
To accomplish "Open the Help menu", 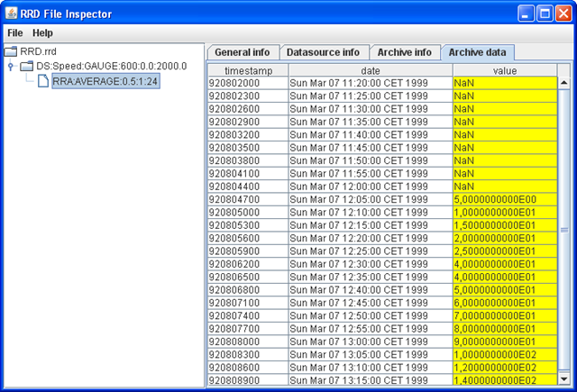I will coord(42,33).
